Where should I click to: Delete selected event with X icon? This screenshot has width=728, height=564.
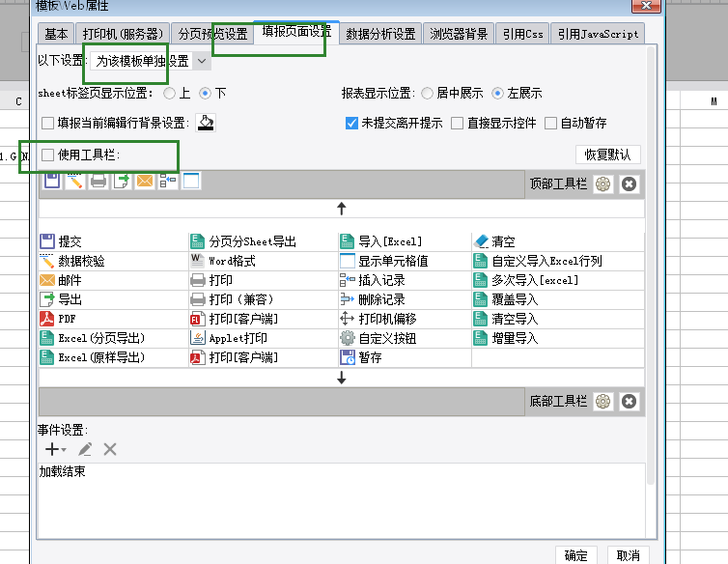110,449
